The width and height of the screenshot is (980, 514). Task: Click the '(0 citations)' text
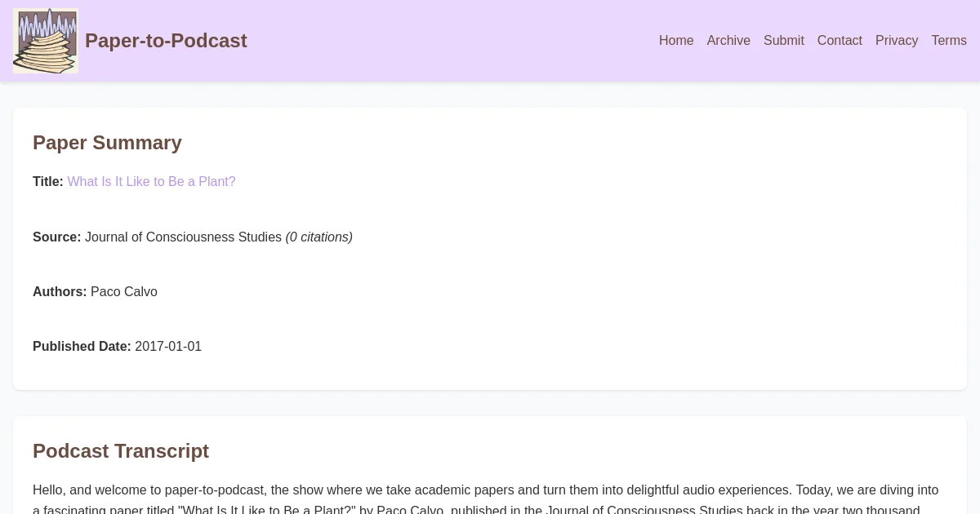click(319, 237)
